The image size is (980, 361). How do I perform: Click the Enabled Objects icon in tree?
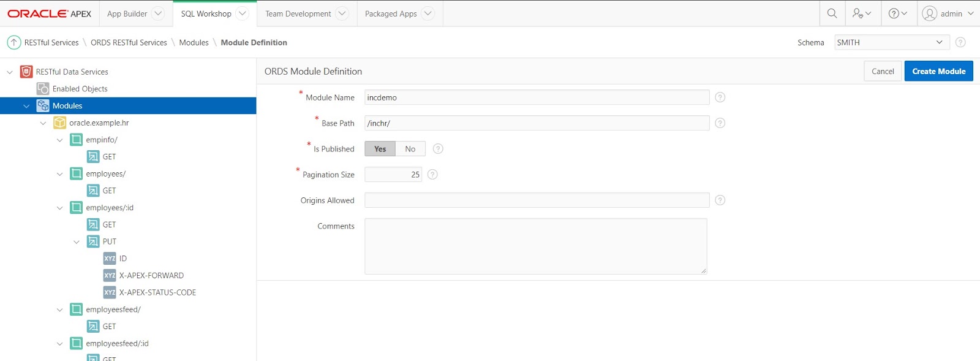(43, 89)
